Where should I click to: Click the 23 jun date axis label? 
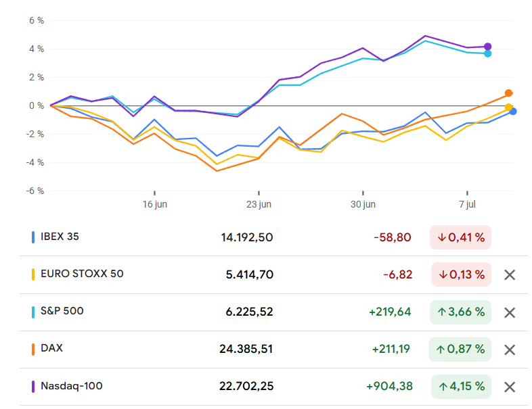click(x=259, y=203)
